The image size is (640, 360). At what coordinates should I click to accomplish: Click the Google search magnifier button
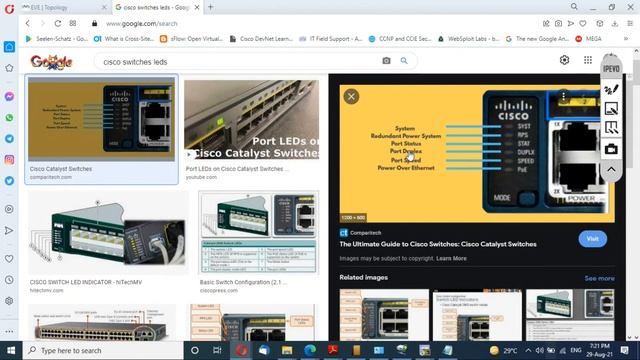pos(404,61)
